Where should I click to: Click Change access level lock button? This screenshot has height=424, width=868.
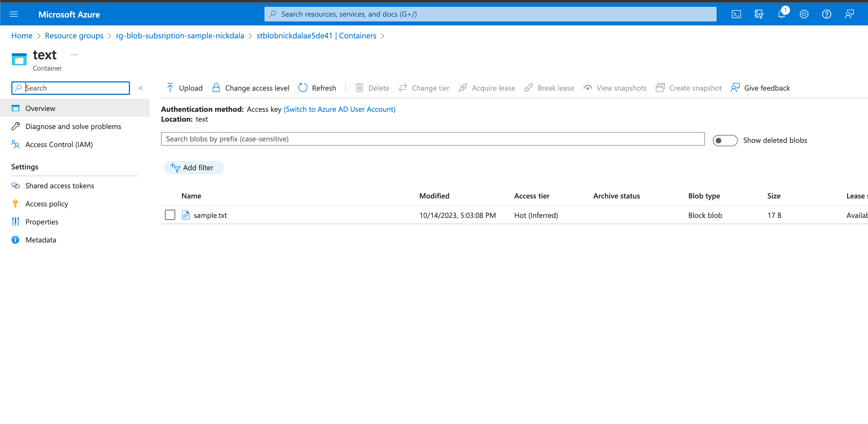(250, 88)
